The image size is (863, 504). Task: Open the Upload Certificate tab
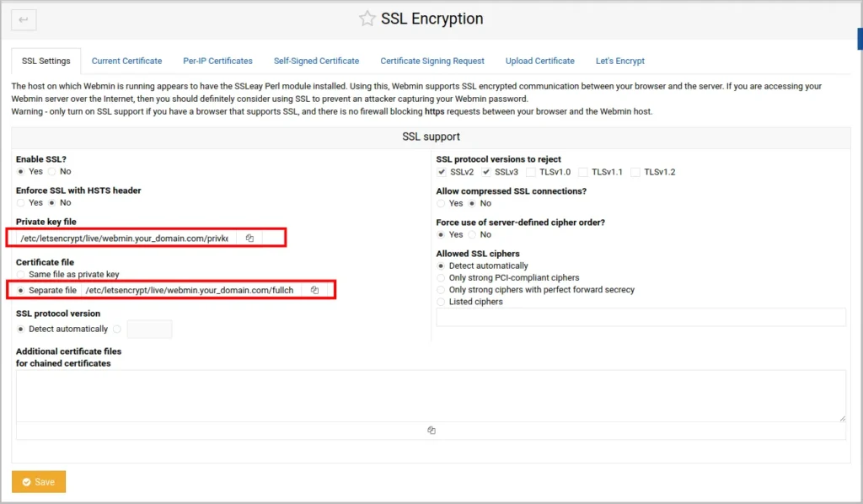click(540, 61)
